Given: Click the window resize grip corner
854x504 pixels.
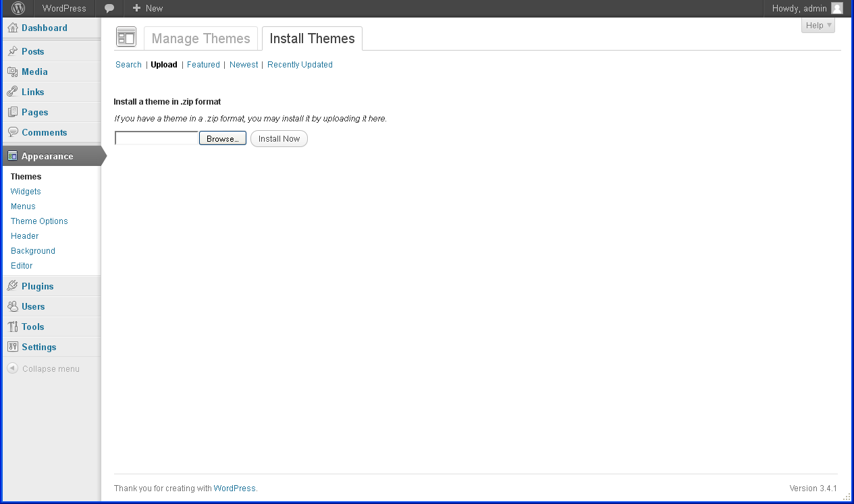Looking at the screenshot, I should (847, 497).
